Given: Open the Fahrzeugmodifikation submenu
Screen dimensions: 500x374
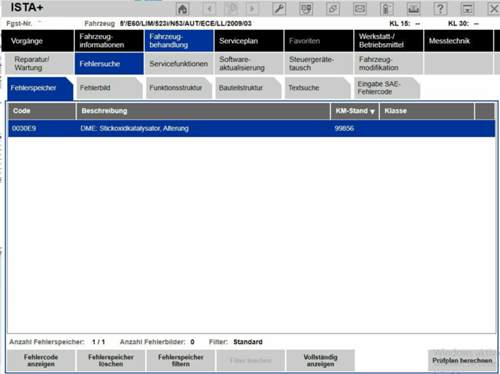Looking at the screenshot, I should pos(389,63).
